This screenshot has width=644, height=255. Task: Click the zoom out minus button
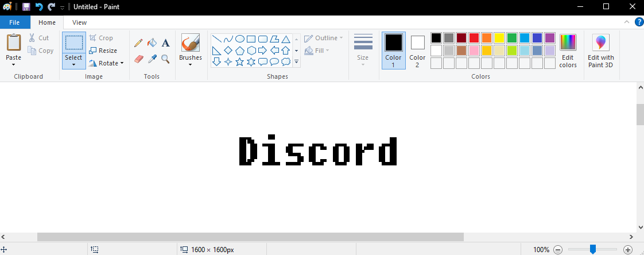click(x=558, y=249)
